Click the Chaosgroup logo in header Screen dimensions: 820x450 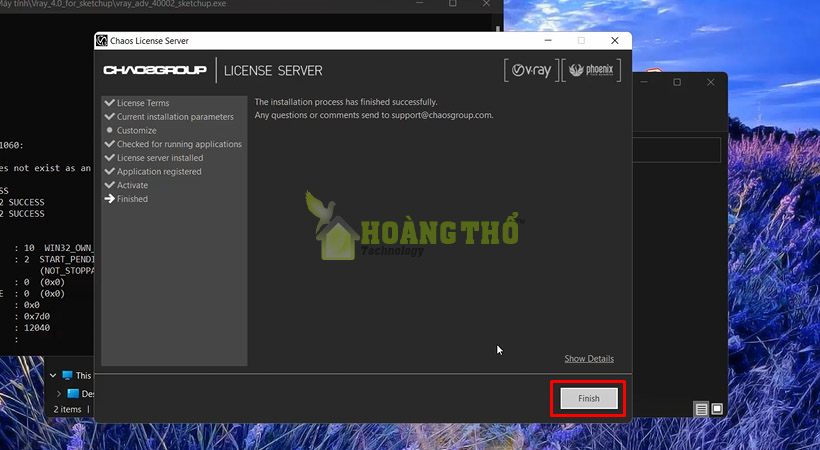tap(155, 70)
